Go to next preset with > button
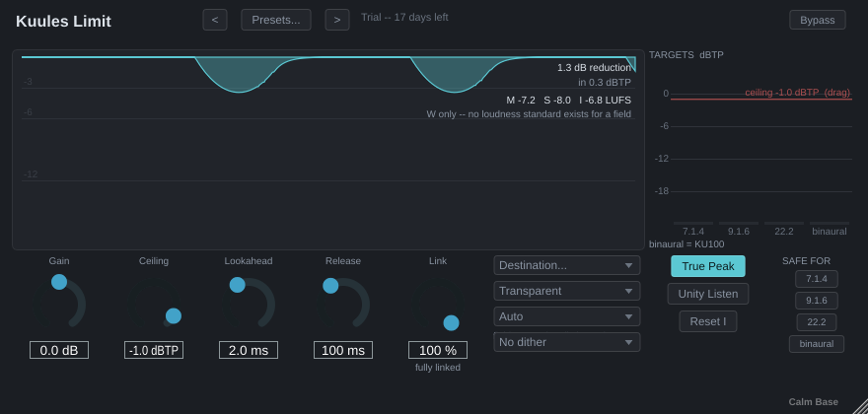Image resolution: width=868 pixels, height=414 pixels. 337,20
